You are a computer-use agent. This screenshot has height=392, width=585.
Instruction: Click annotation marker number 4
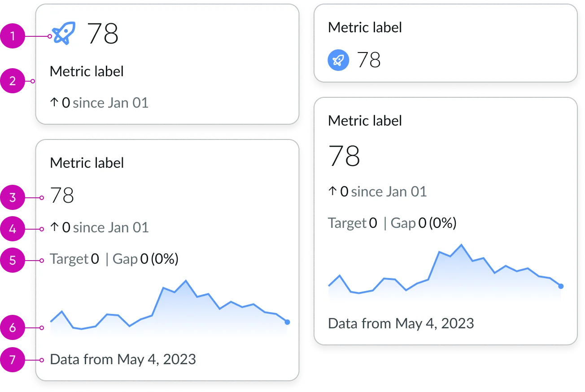coord(13,229)
